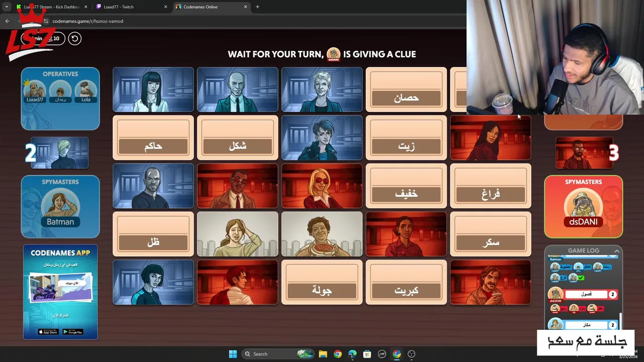This screenshot has height=362, width=644.
Task: Click the فصول clue in Game Log
Action: 587,294
